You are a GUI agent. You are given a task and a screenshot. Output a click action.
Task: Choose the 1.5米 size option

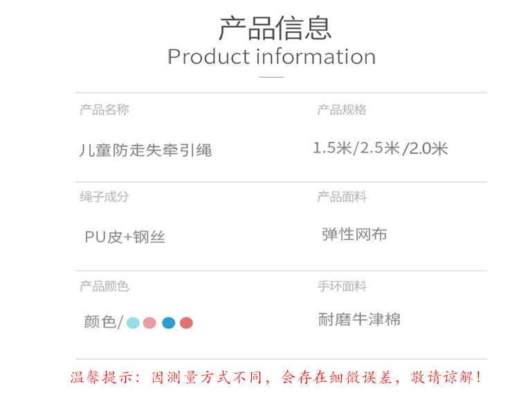(333, 148)
